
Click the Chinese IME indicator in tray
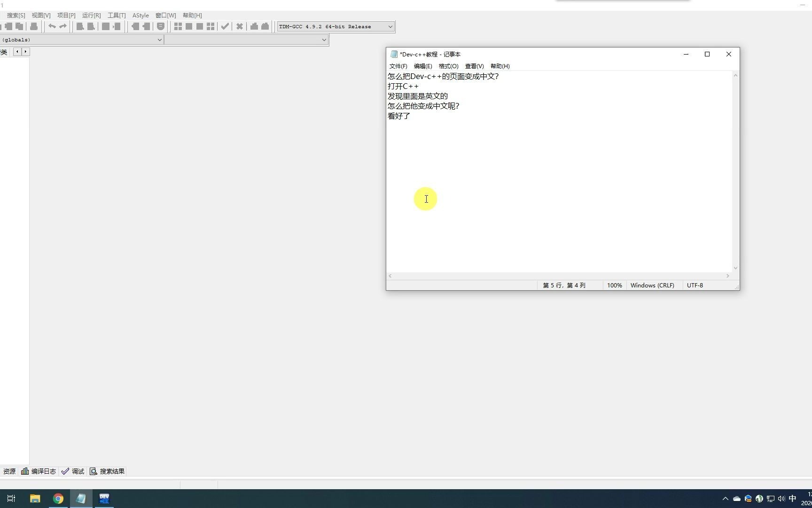[793, 499]
